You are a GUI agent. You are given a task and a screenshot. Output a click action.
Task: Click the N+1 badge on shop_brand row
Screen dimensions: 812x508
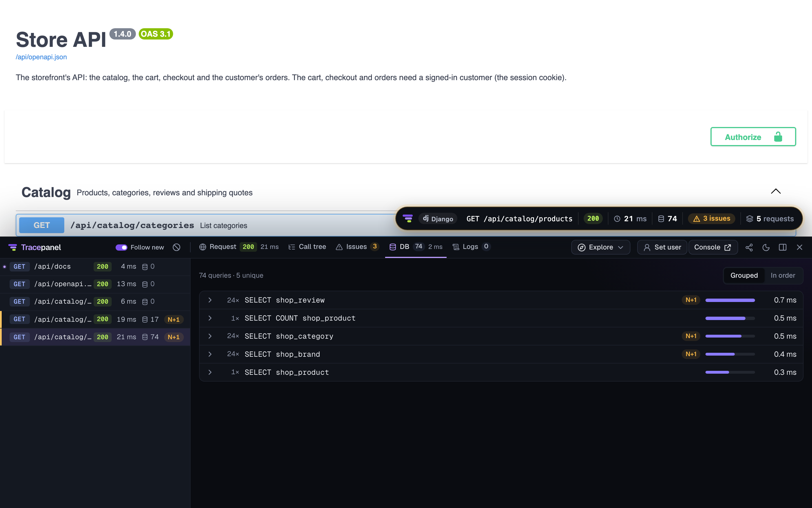point(691,354)
